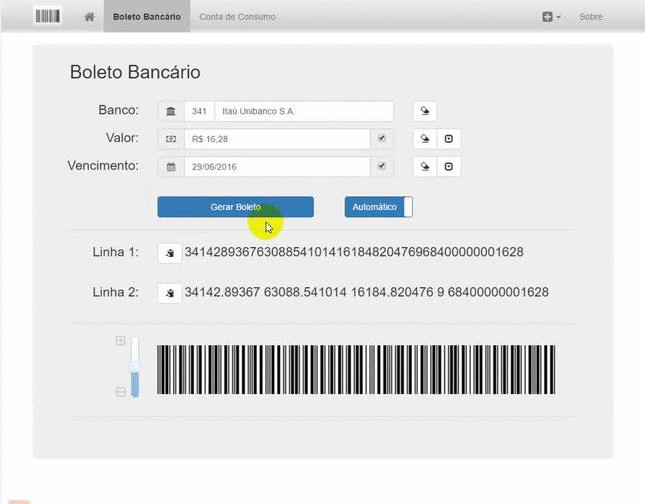Decrease the barcode size with the minus icon
The image size is (645, 504).
(x=120, y=391)
